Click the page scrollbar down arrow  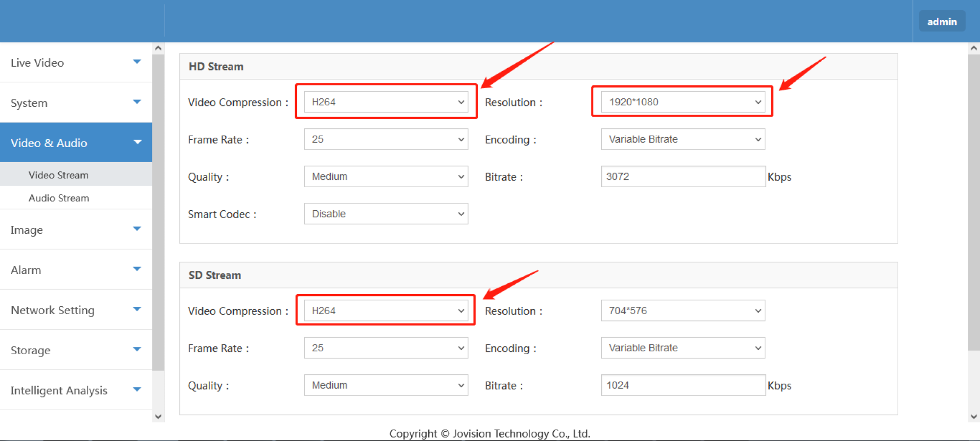pyautogui.click(x=973, y=416)
